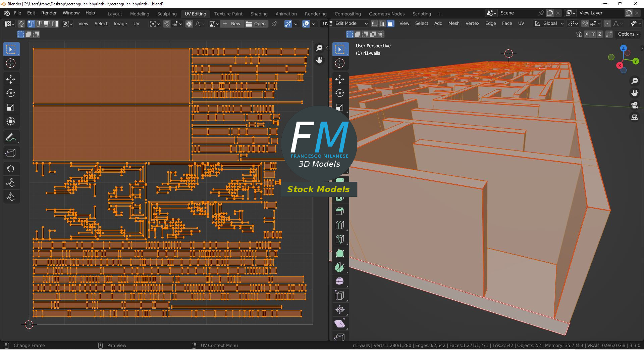Select the Annotate tool in UV editor

click(11, 137)
